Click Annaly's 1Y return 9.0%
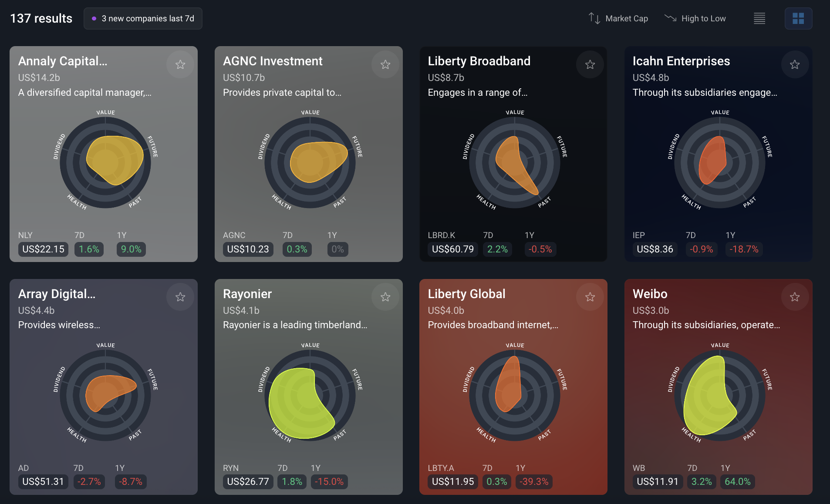 [x=131, y=249]
